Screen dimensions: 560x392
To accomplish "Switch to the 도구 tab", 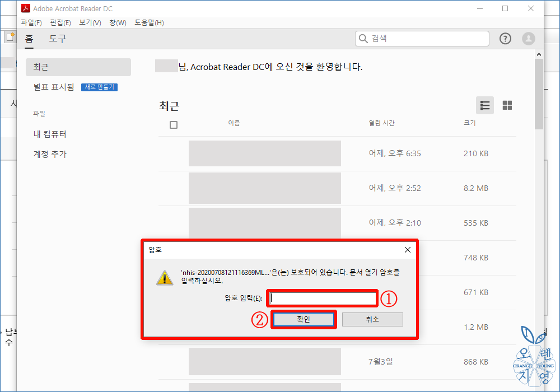I will click(58, 39).
